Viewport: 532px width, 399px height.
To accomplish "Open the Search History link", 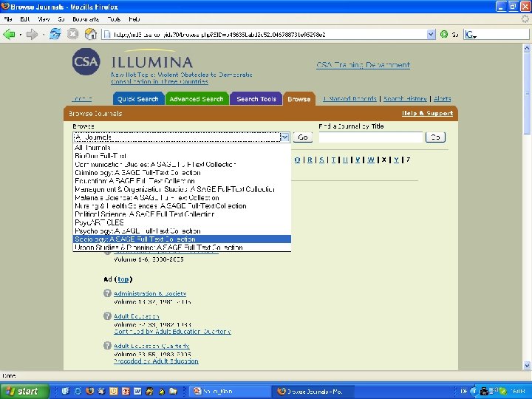I will point(405,99).
